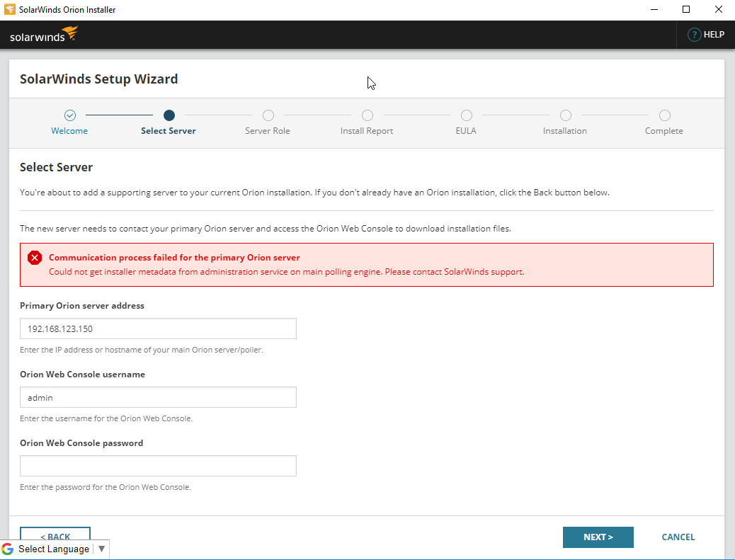
Task: Click the 'Communication process failed' error heading
Action: tap(174, 257)
